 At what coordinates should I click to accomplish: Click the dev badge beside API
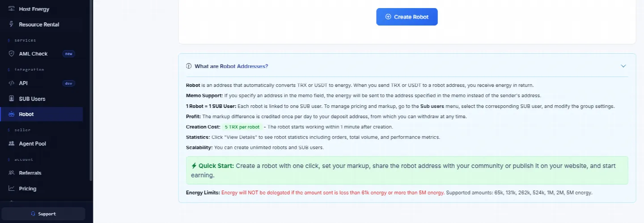(x=68, y=83)
